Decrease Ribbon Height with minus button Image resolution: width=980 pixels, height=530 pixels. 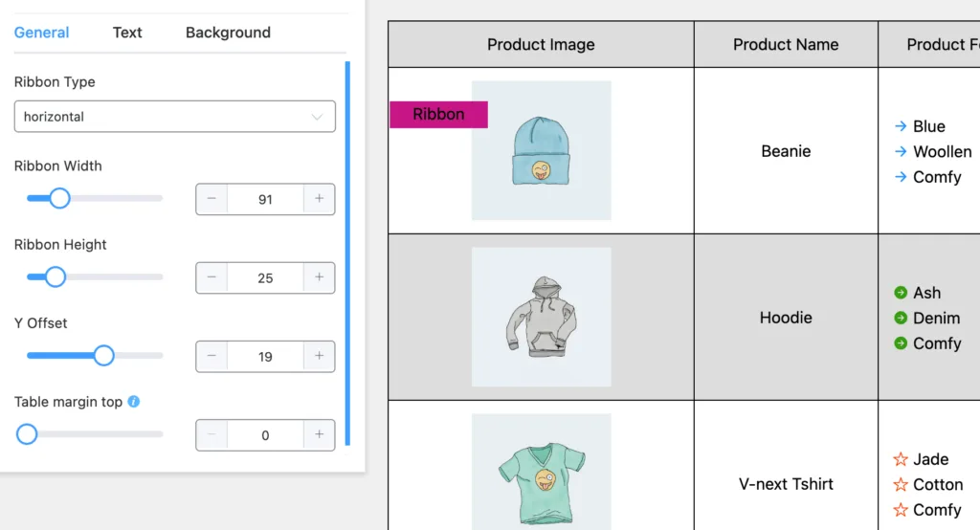pos(212,277)
